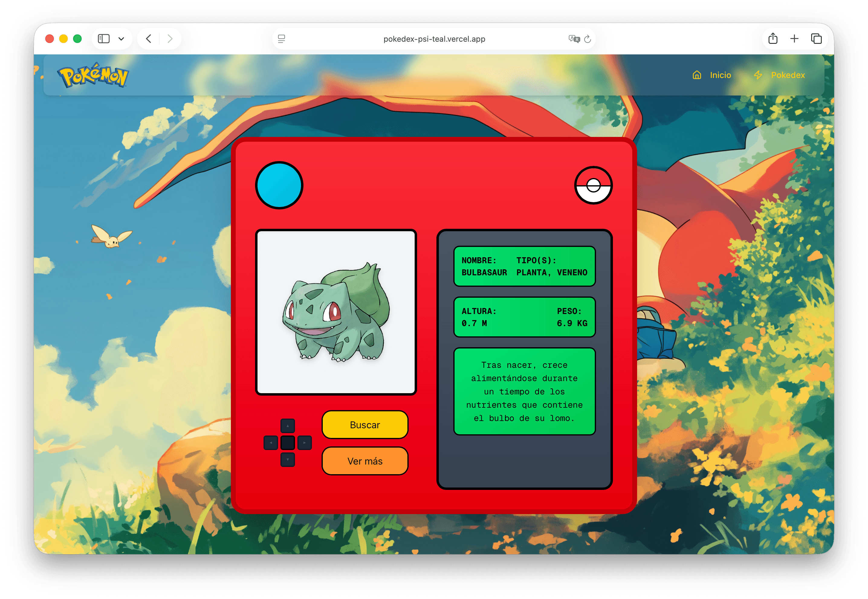Screen dimensions: 868x599
Task: Click the Bulbasaur image
Action: pyautogui.click(x=336, y=312)
